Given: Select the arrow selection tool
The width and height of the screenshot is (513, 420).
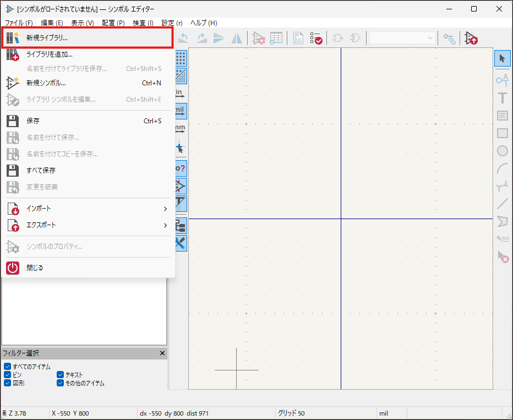Looking at the screenshot, I should coord(502,58).
